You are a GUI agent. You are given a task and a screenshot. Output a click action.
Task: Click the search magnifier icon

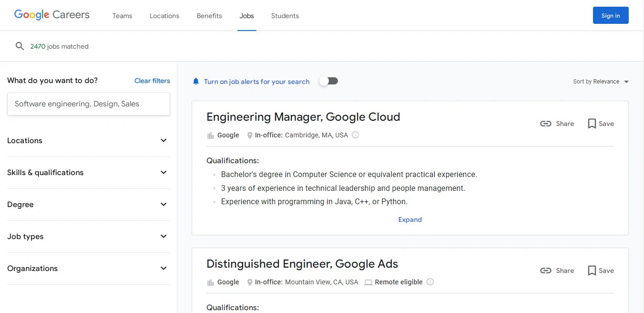(x=20, y=46)
